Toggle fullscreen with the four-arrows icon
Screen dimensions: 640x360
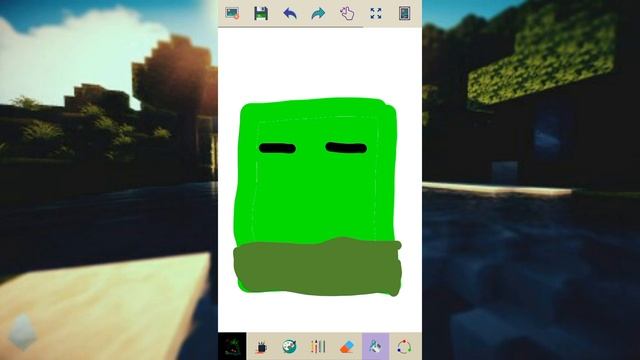click(376, 13)
